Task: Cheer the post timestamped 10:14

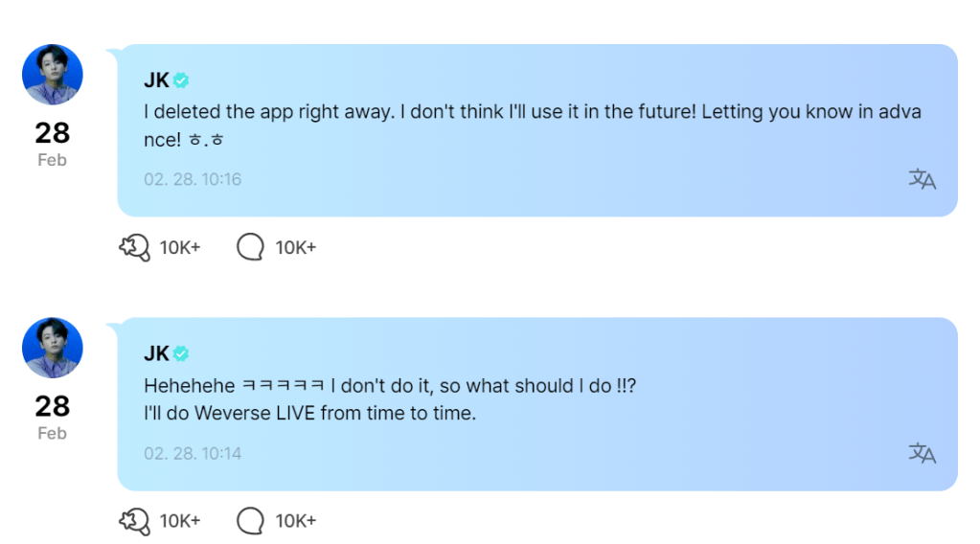Action: [x=134, y=521]
